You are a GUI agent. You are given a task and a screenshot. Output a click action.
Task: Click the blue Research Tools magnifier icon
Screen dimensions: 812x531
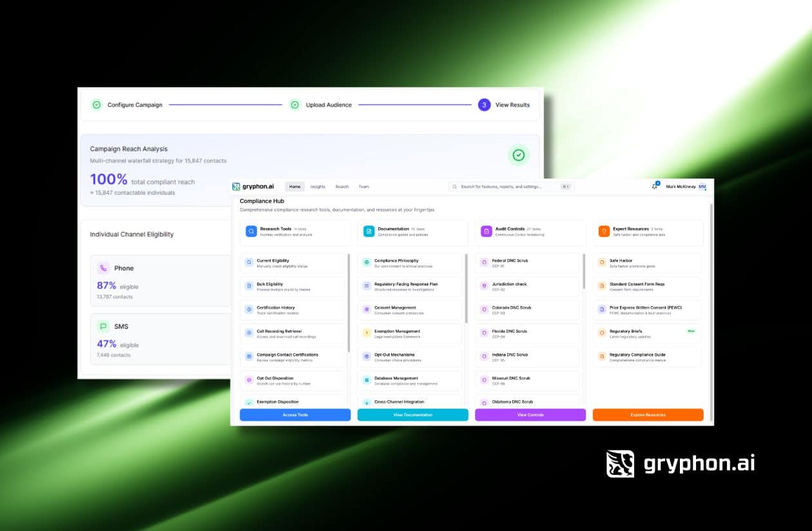coord(251,231)
